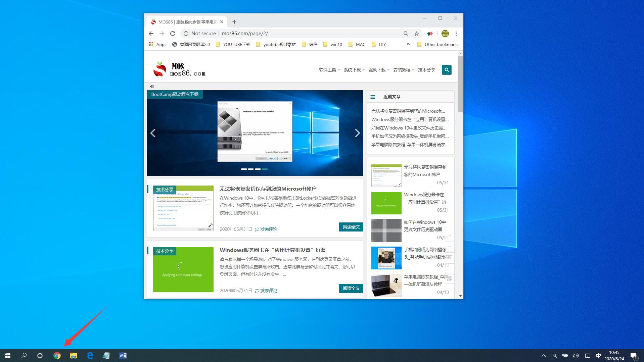
Task: Click the page vertical scrollbar thumb
Action: [460, 84]
